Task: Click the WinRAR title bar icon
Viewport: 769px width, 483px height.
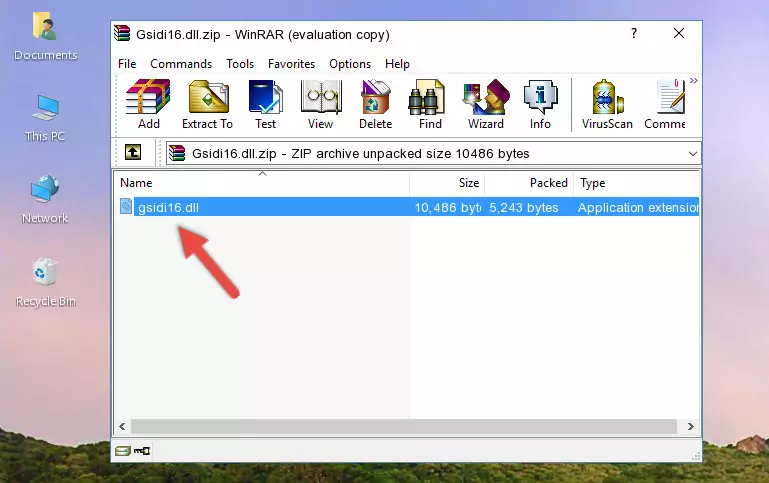Action: [x=122, y=33]
